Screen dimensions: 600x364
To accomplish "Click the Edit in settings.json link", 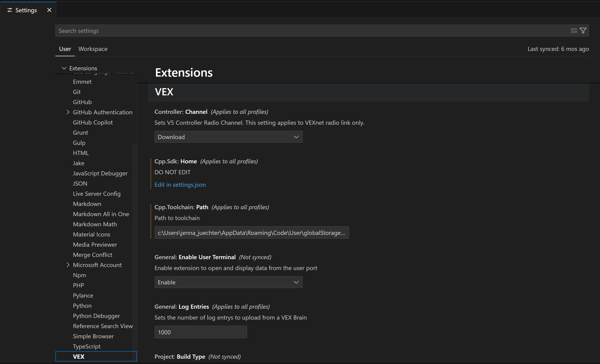I will coord(180,185).
